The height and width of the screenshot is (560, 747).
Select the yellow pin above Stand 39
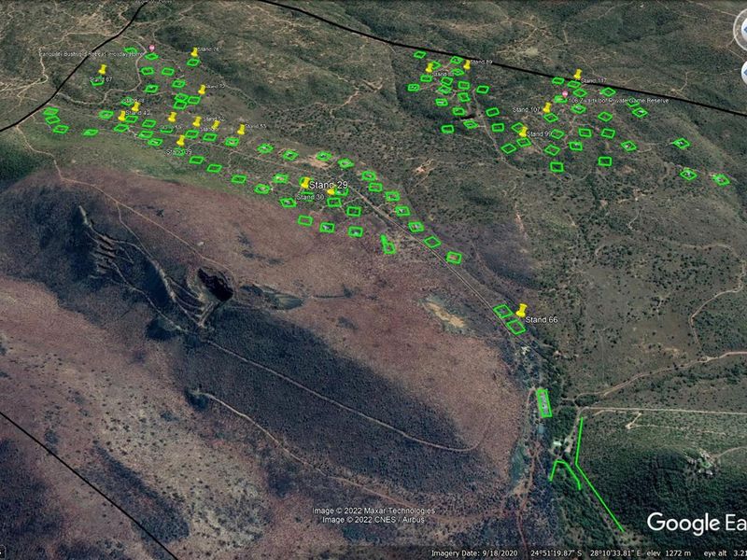tap(181, 141)
